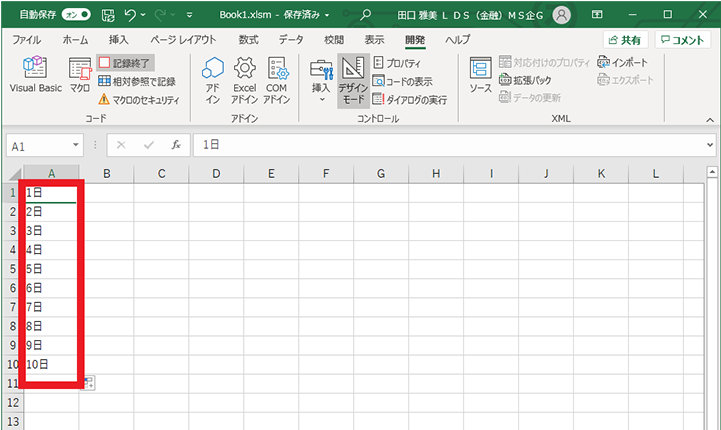The width and height of the screenshot is (721, 430).
Task: Click XML エクスポート button
Action: point(625,80)
